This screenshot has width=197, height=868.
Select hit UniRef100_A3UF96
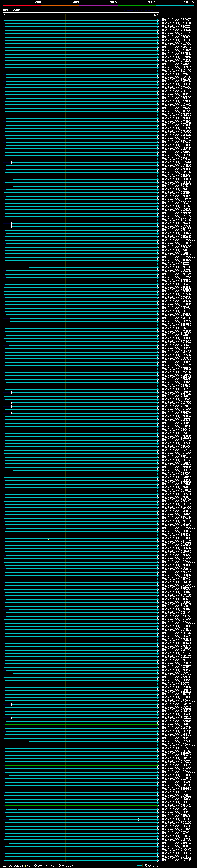[176, 765]
